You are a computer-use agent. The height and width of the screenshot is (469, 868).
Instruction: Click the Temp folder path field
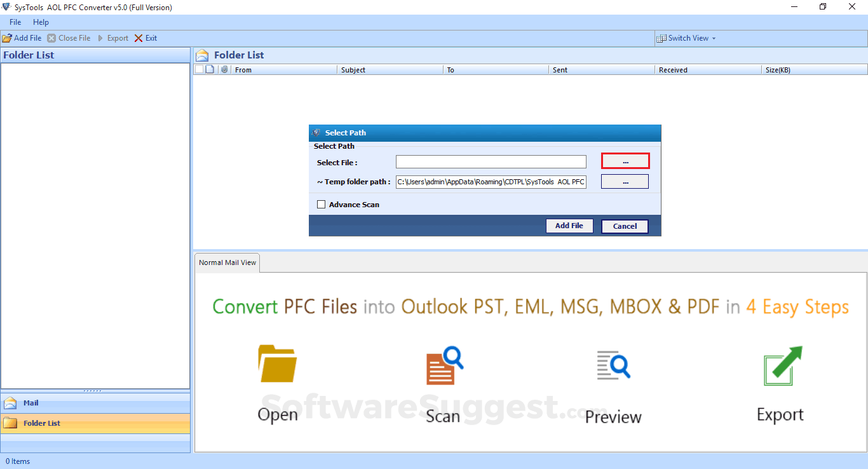pyautogui.click(x=491, y=182)
